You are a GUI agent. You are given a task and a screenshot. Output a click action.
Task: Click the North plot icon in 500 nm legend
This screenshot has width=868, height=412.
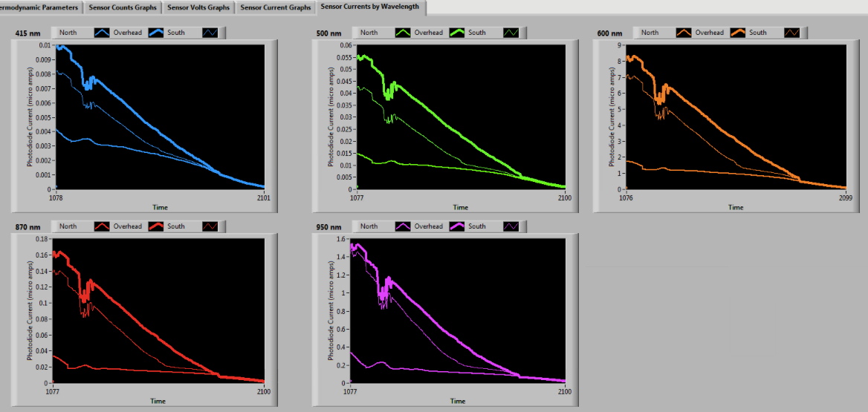401,33
